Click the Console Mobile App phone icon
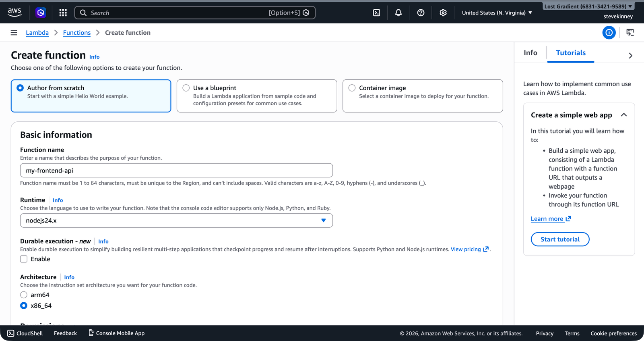Viewport: 644px width, 341px height. click(91, 333)
